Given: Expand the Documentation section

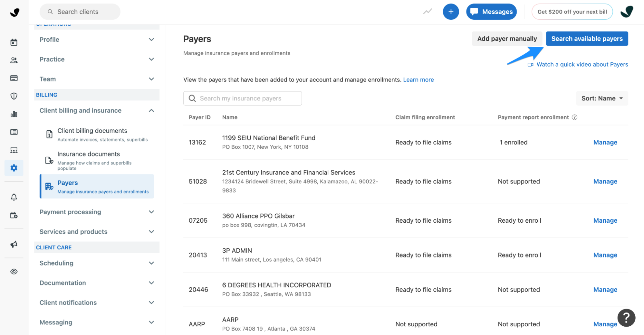Looking at the screenshot, I should [97, 283].
